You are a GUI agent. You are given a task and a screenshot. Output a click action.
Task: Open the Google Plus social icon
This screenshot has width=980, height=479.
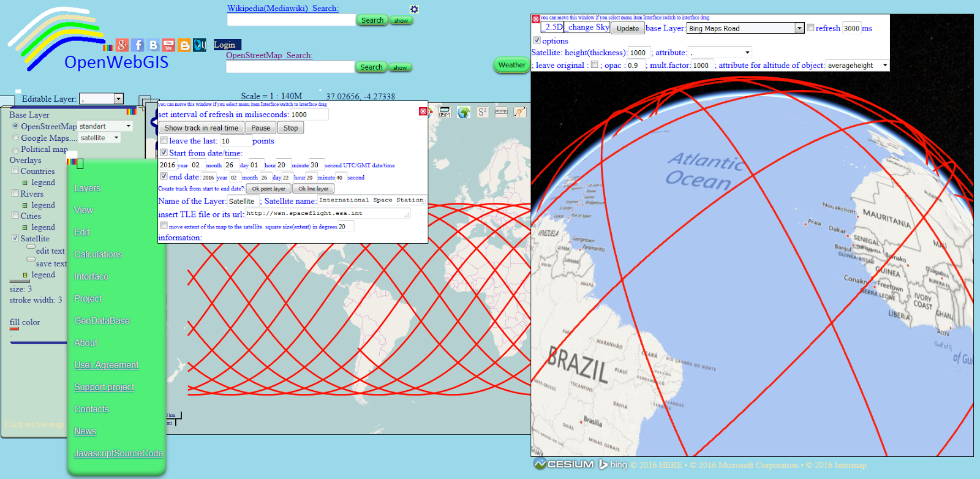[123, 45]
